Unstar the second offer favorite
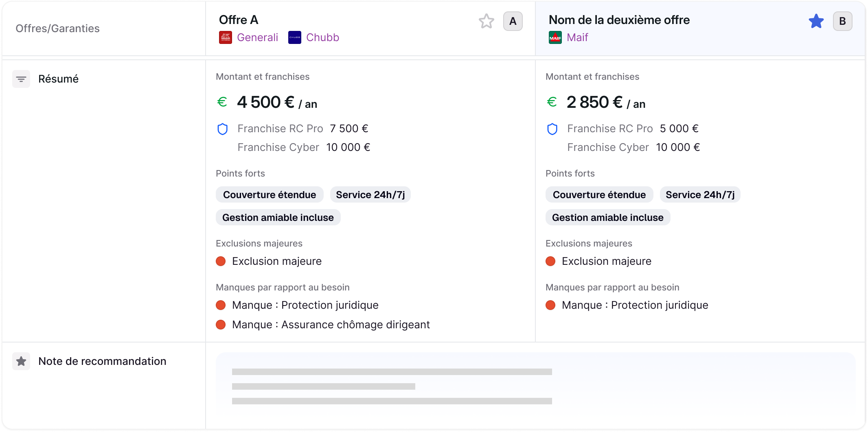This screenshot has width=868, height=432. coord(816,21)
